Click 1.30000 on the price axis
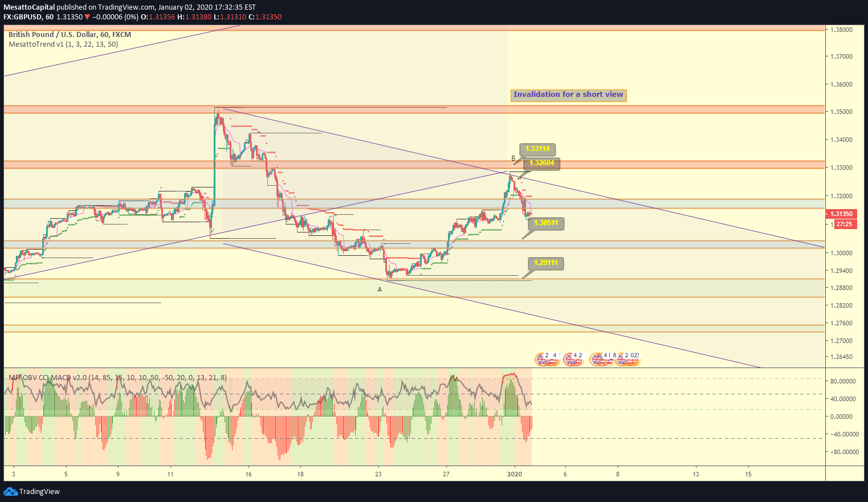This screenshot has height=502, width=868. tap(841, 253)
